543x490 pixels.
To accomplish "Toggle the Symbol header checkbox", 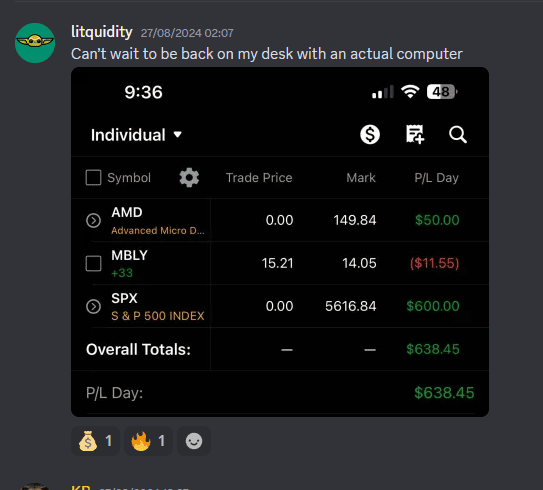I will [x=94, y=178].
